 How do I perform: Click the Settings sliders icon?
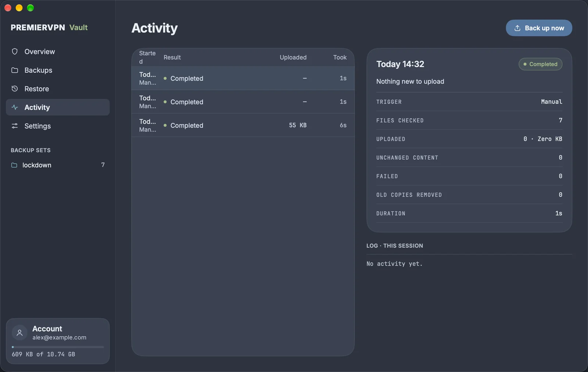15,126
